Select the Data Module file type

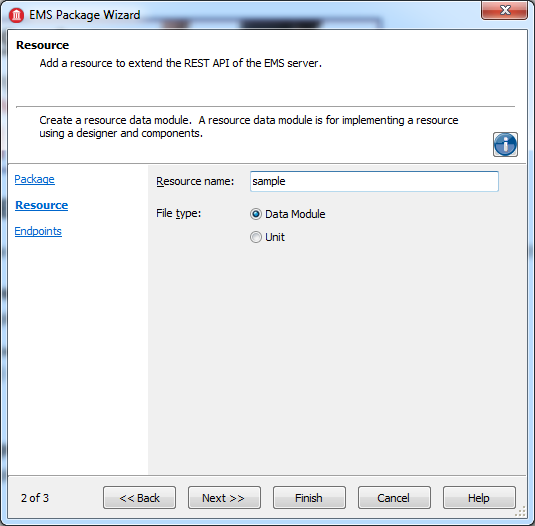tap(288, 214)
